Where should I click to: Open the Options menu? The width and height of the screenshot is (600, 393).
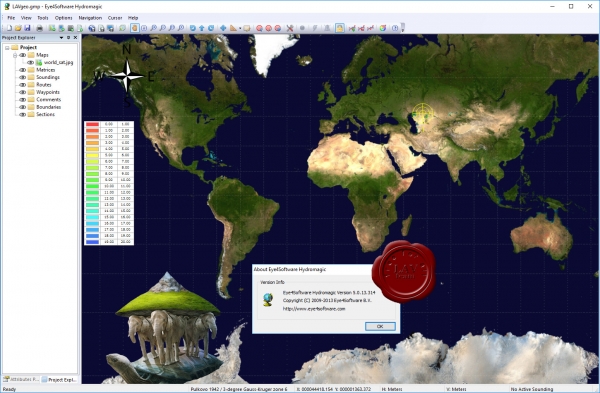[64, 18]
